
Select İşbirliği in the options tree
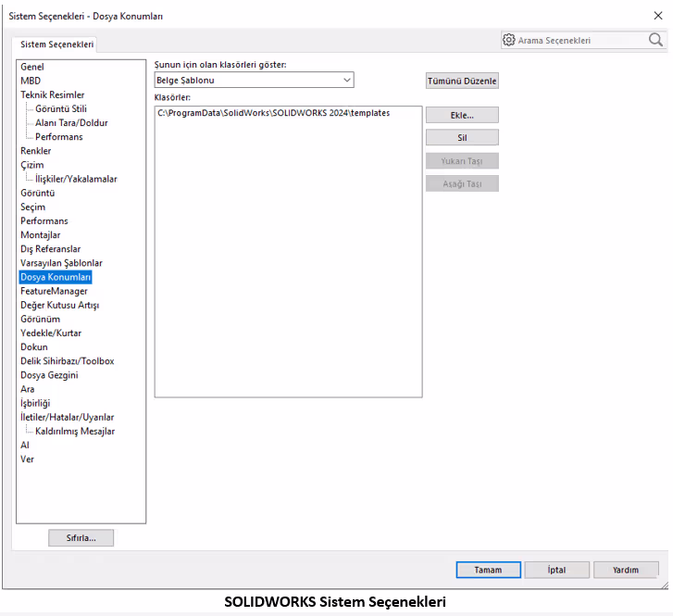click(x=35, y=403)
